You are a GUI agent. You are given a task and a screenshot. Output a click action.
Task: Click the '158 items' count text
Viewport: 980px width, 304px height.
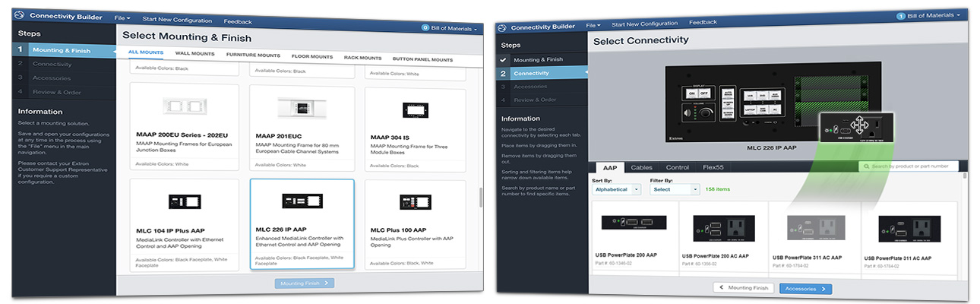718,189
